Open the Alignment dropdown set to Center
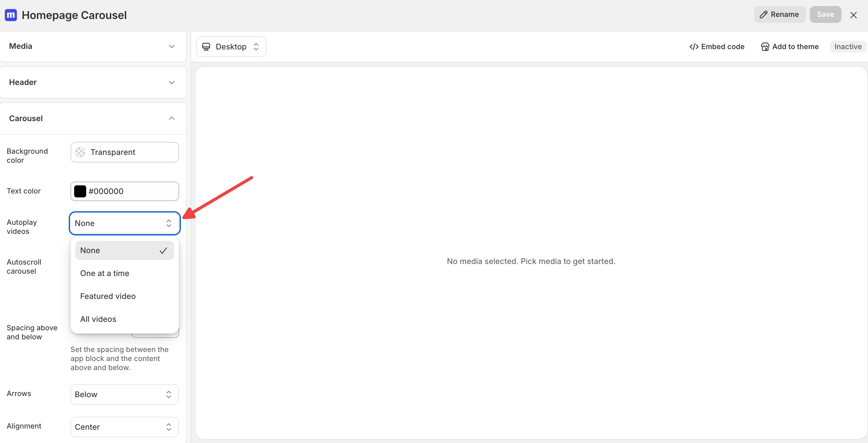Viewport: 868px width, 443px height. (125, 427)
